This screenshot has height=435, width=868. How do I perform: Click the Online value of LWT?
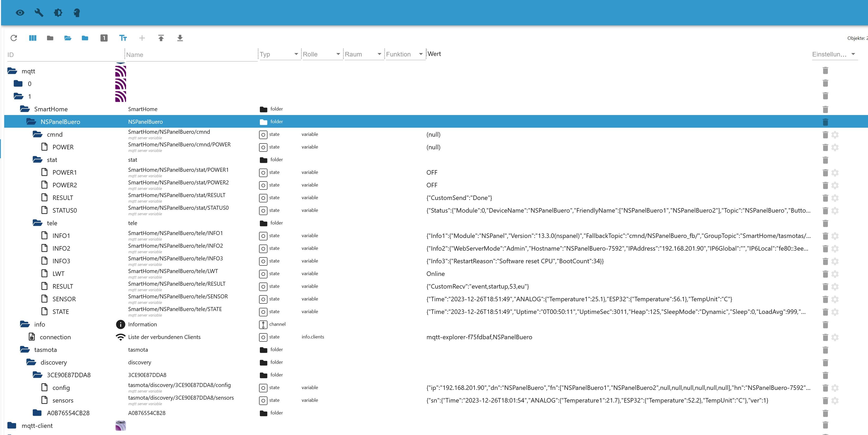click(x=435, y=274)
